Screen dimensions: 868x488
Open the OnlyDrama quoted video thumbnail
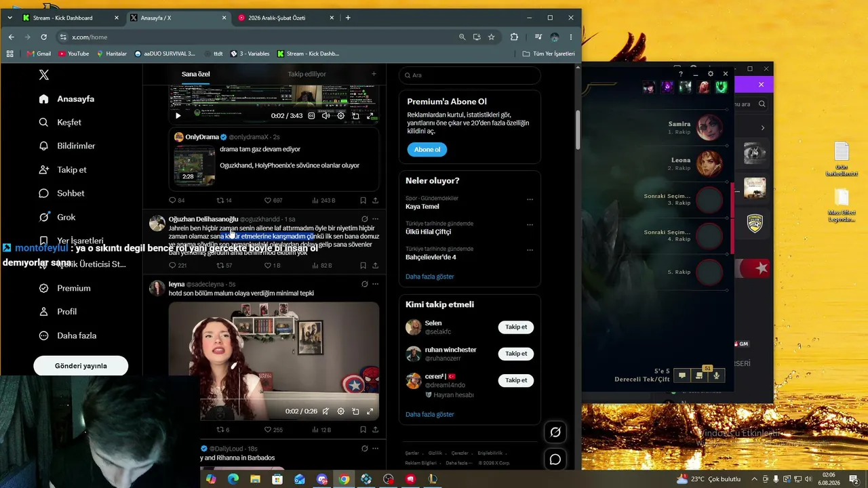(x=194, y=166)
